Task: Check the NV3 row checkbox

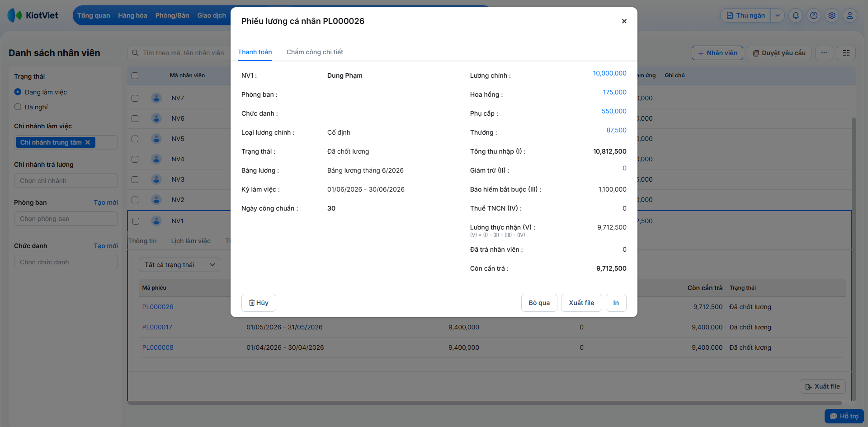Action: click(x=135, y=179)
